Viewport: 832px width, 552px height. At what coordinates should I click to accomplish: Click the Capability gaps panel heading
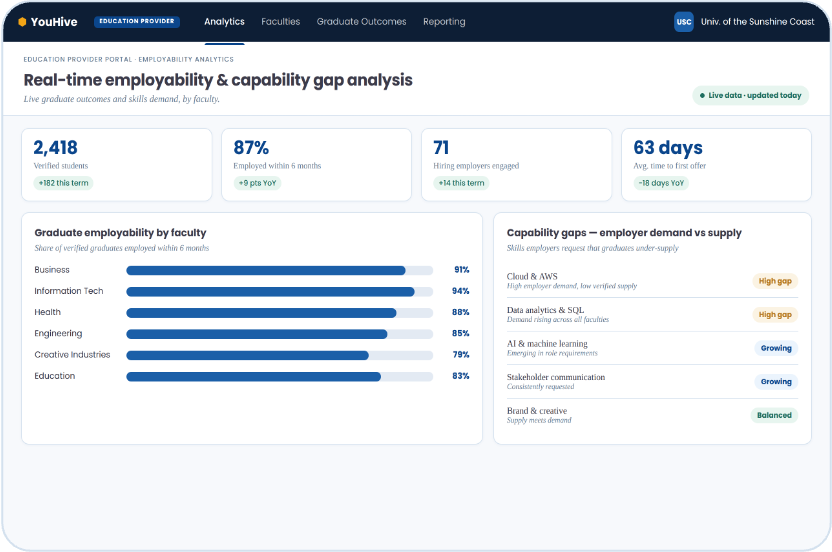[624, 232]
